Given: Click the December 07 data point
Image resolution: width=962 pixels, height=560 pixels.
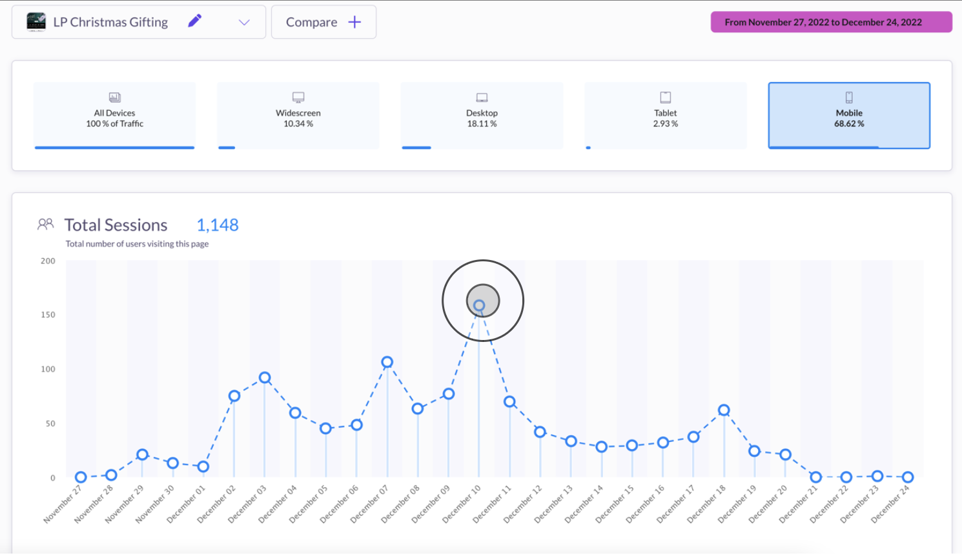Looking at the screenshot, I should tap(387, 362).
